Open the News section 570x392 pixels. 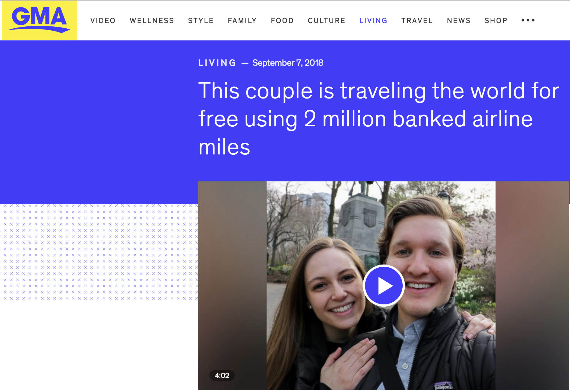[459, 20]
